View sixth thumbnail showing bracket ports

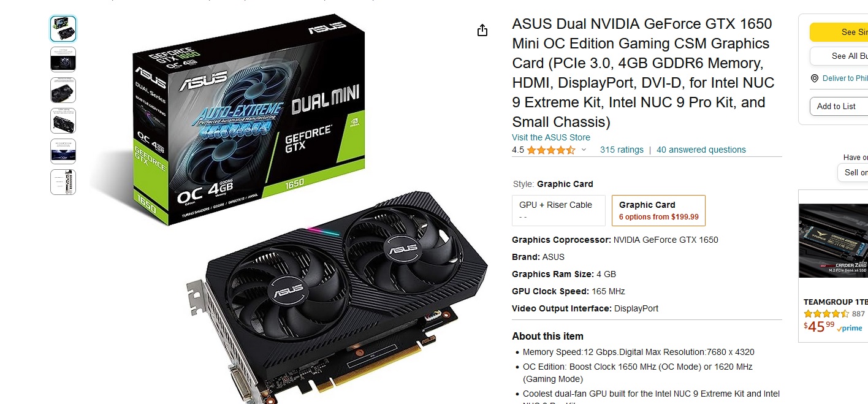[x=63, y=182]
